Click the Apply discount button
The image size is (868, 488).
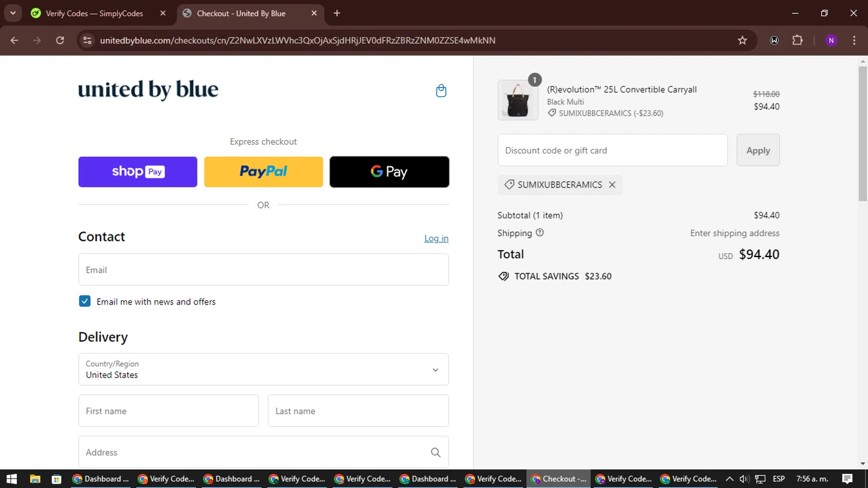point(758,151)
